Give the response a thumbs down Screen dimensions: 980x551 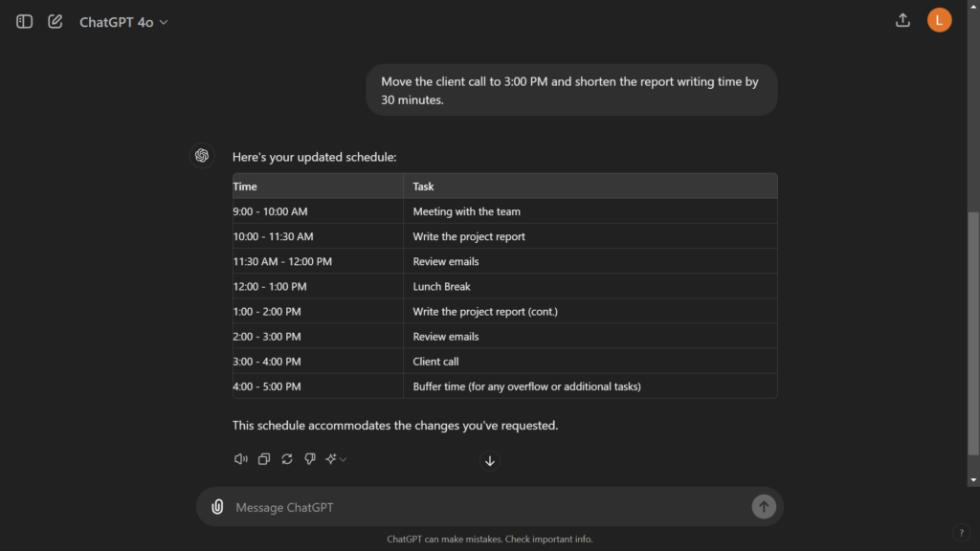coord(309,459)
